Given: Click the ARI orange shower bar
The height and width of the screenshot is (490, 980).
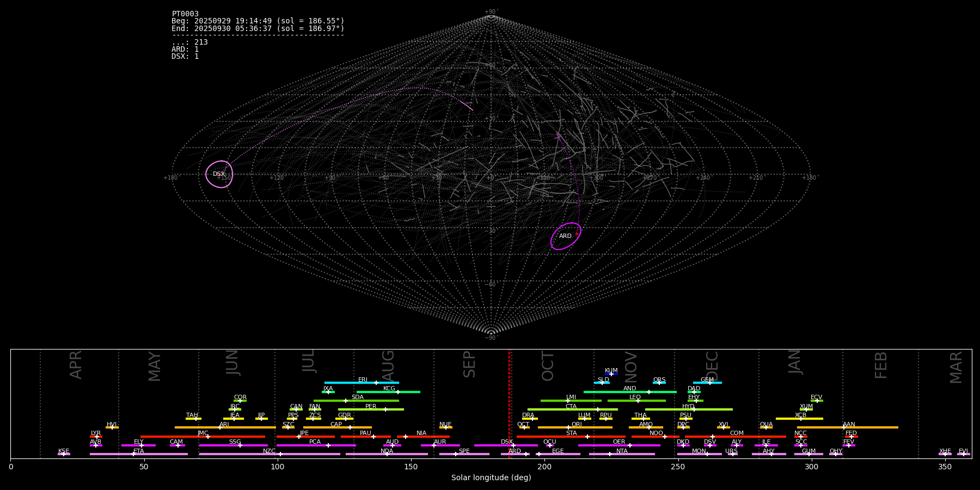Looking at the screenshot, I should pos(225,427).
